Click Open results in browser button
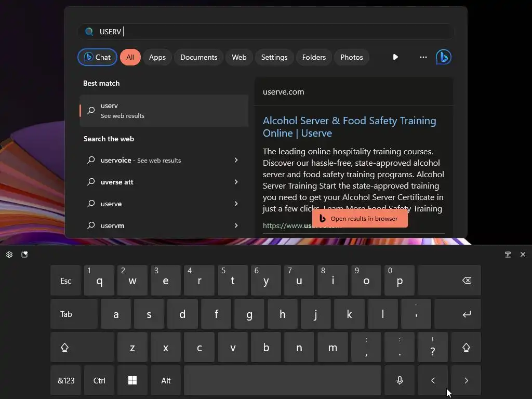 pyautogui.click(x=360, y=219)
